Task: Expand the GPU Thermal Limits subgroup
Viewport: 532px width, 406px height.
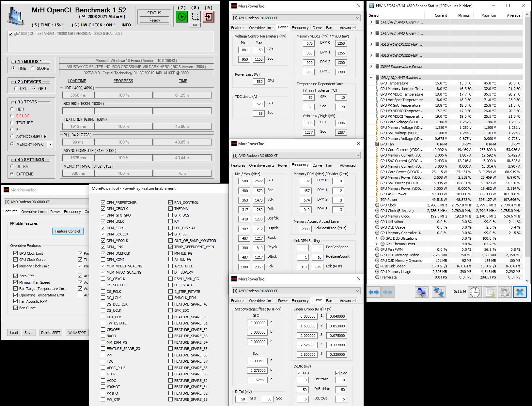Action: (x=376, y=244)
